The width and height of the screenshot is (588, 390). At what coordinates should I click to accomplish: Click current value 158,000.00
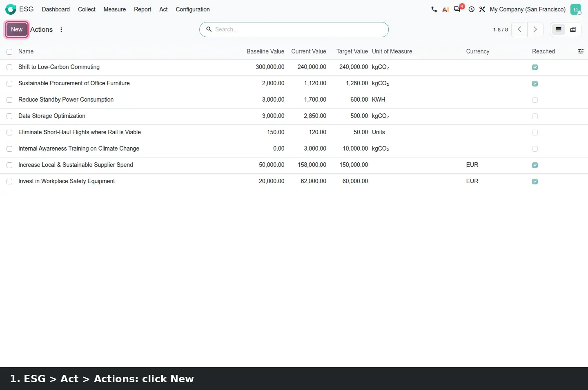(x=312, y=165)
